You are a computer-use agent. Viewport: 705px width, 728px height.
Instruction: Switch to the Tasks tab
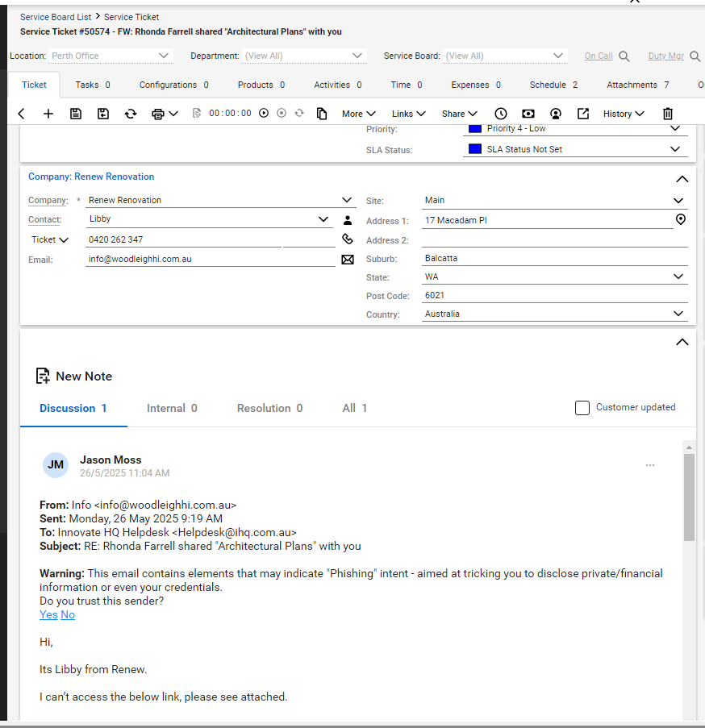(x=93, y=85)
